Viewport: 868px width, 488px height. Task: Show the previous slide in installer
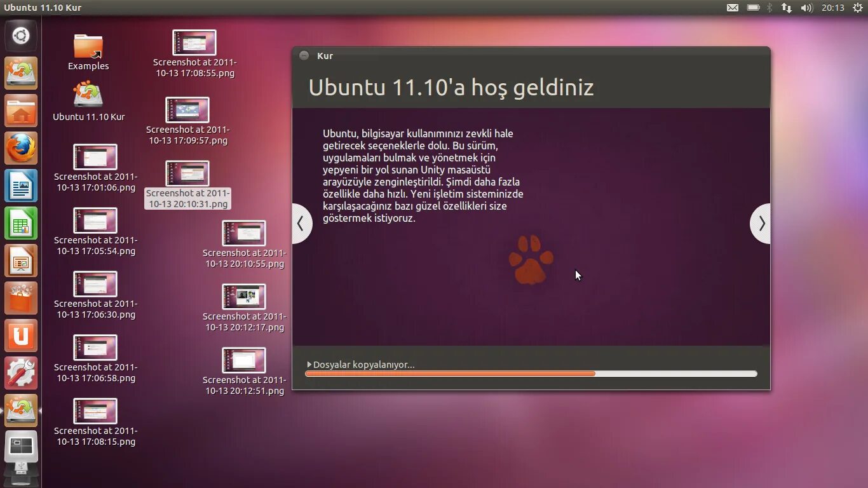click(x=301, y=223)
